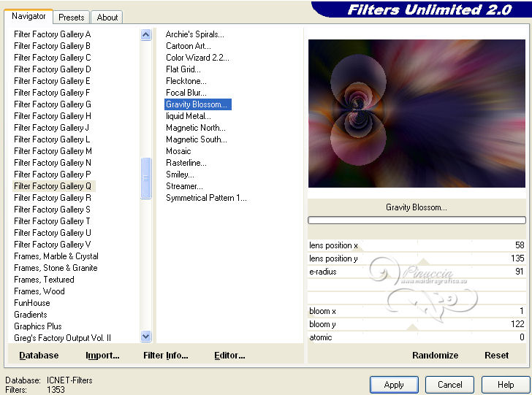Choose the Focal Blur filter

[x=186, y=93]
